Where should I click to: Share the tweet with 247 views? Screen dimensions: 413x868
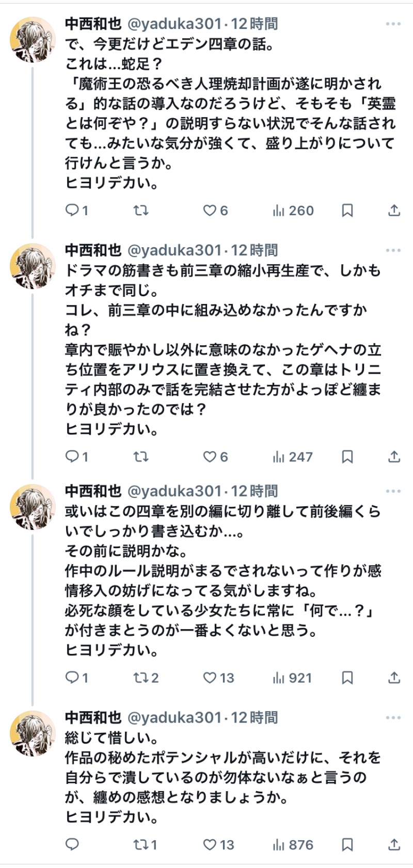pos(394,457)
